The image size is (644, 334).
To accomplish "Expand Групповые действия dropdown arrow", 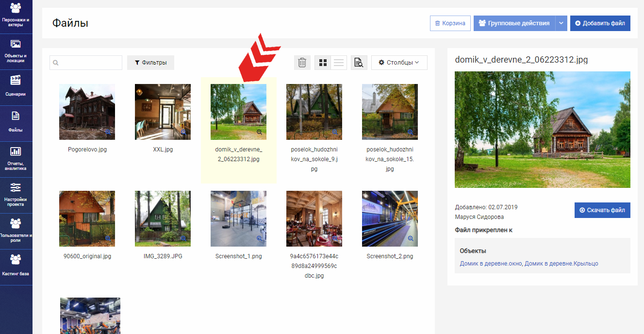I will [561, 23].
